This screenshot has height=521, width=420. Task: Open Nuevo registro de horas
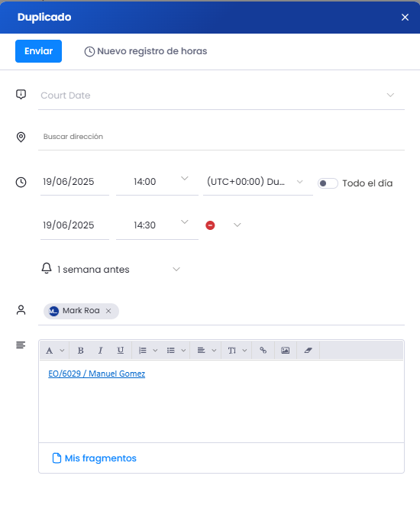145,51
